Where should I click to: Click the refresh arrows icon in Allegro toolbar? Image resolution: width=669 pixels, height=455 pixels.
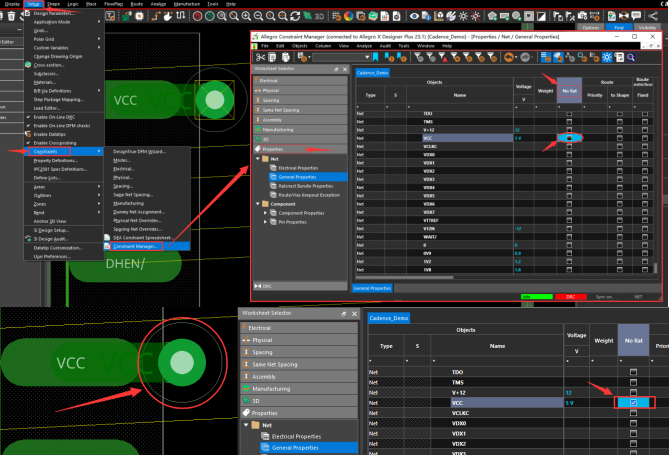295,16
